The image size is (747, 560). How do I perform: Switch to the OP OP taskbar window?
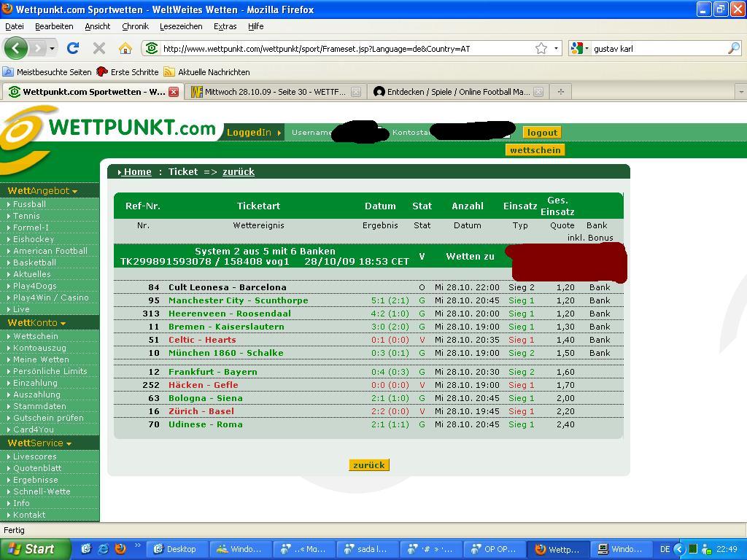pos(494,549)
